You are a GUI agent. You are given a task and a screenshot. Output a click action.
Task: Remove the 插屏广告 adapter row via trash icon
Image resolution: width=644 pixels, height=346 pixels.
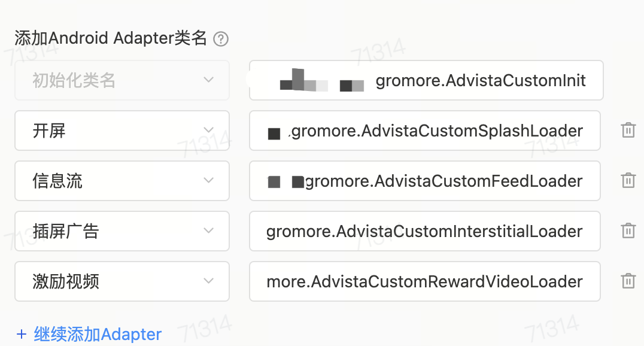628,231
